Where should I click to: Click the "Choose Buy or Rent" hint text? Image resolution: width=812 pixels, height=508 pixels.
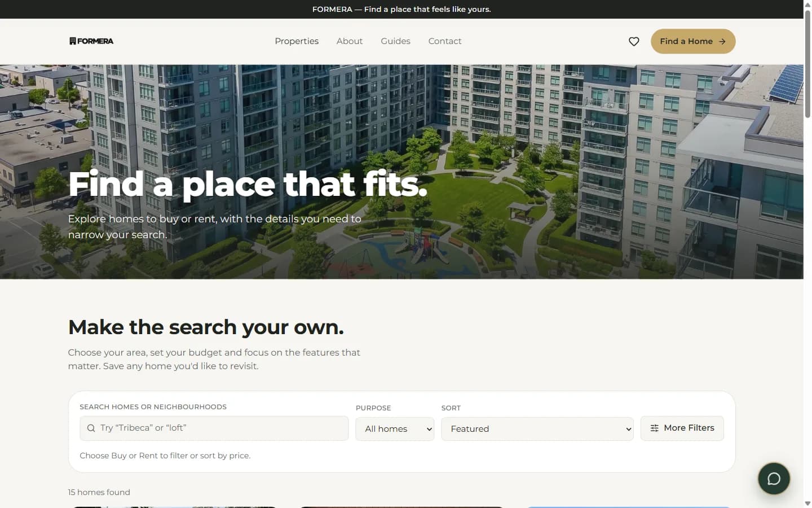[x=165, y=456]
